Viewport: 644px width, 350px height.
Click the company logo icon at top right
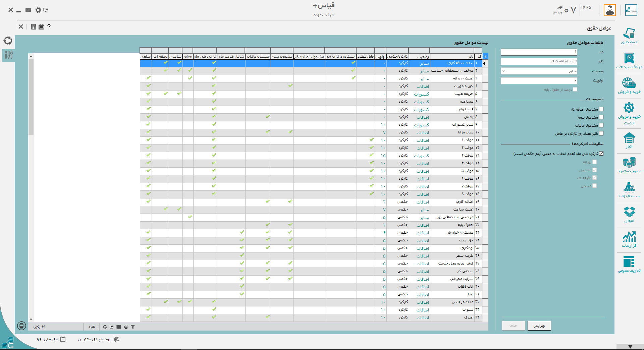click(631, 10)
